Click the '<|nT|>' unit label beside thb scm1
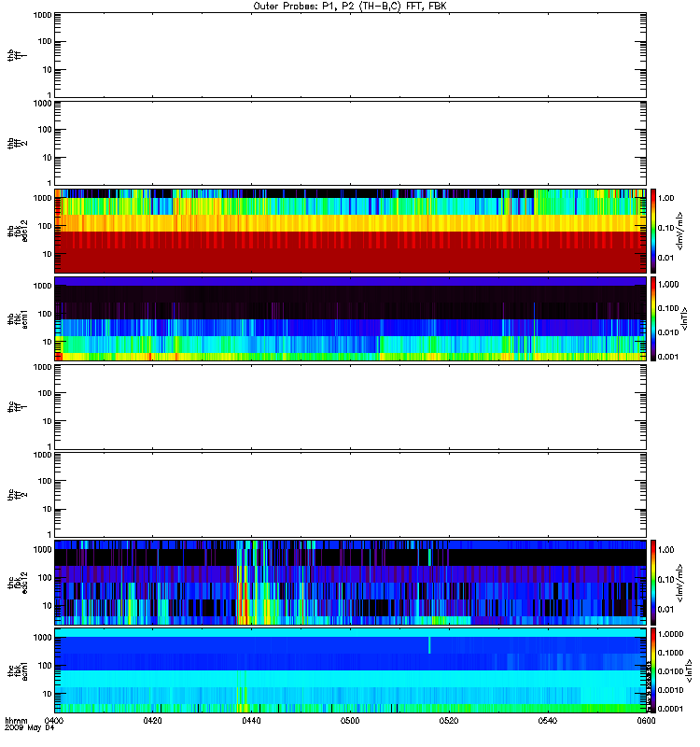The image size is (700, 747). (686, 318)
